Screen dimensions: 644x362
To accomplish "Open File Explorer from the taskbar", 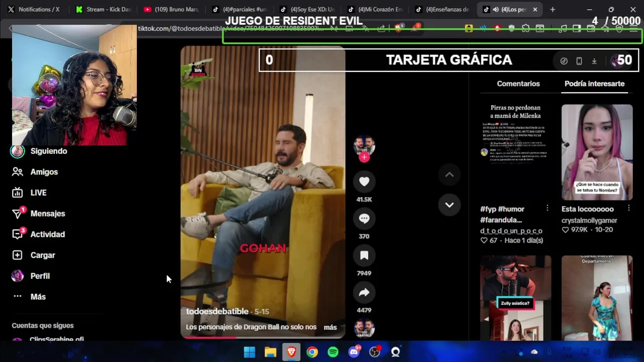I will tap(271, 352).
